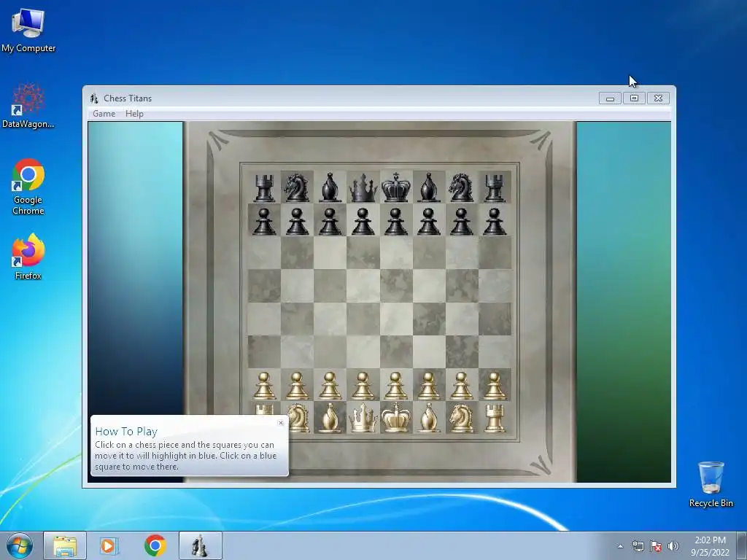Launch Windows Media Player from taskbar
This screenshot has height=560, width=747.
pos(109,545)
